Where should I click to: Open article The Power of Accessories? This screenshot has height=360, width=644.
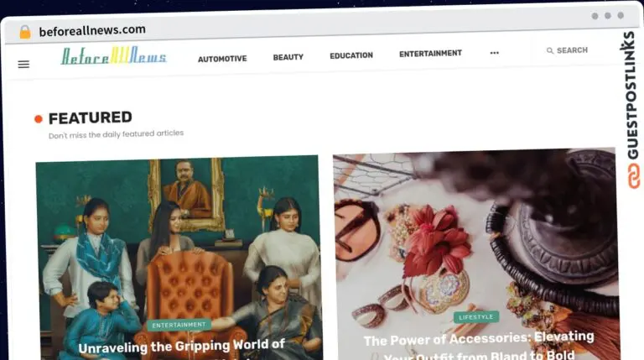click(479, 346)
